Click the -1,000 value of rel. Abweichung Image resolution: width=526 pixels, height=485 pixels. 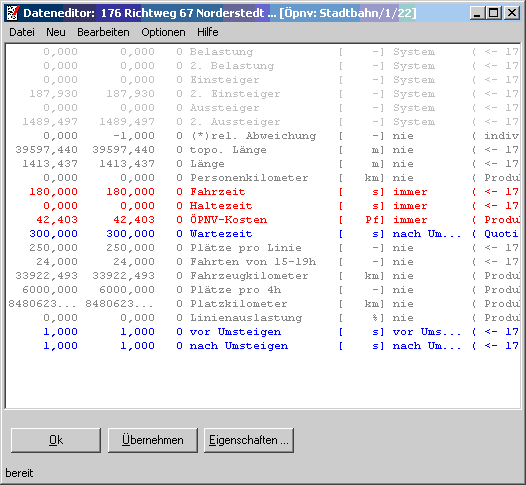click(134, 136)
